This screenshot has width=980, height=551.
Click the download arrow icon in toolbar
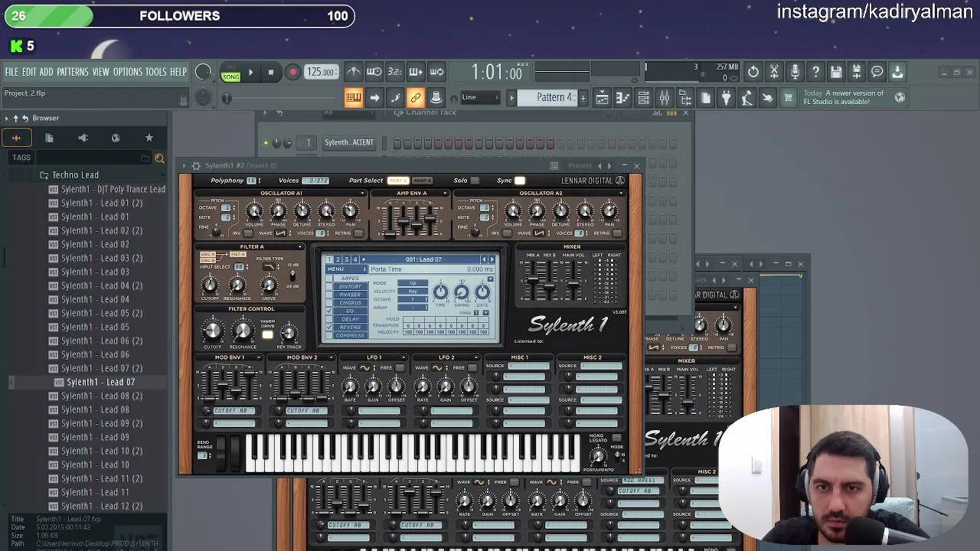[897, 72]
